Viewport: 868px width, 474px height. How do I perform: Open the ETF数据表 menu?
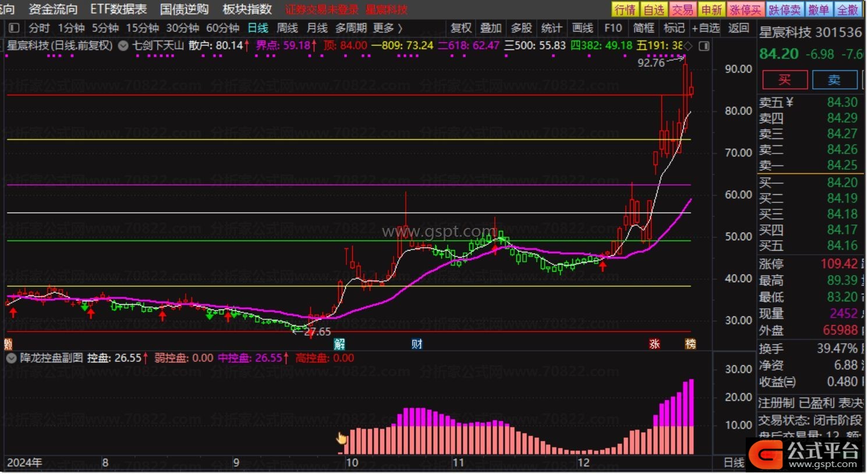[119, 9]
